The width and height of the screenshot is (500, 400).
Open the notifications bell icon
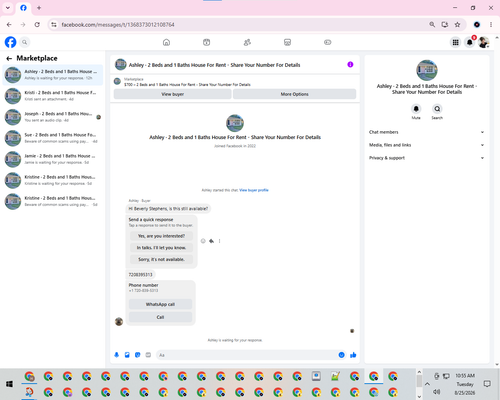point(470,42)
